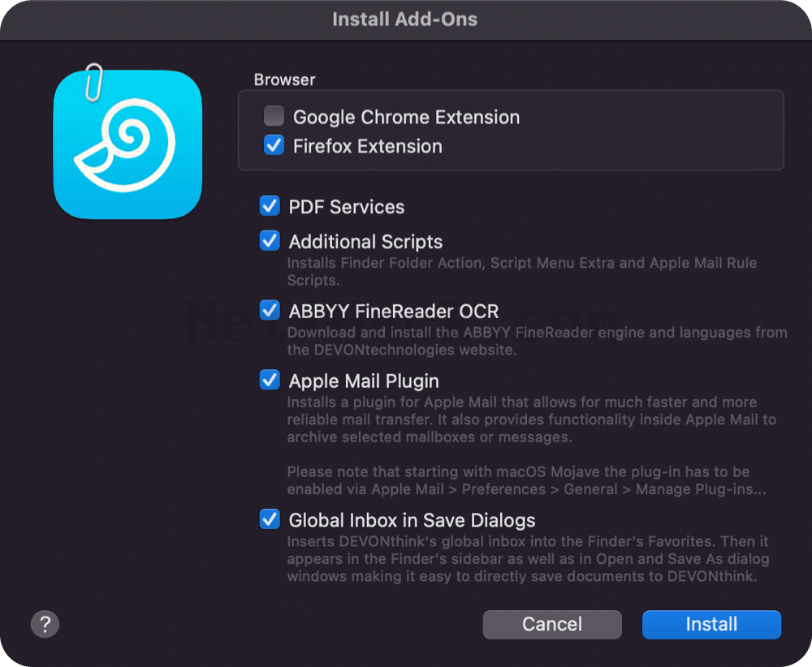
Task: Uncheck the Firefox Extension checkbox
Action: [x=274, y=145]
